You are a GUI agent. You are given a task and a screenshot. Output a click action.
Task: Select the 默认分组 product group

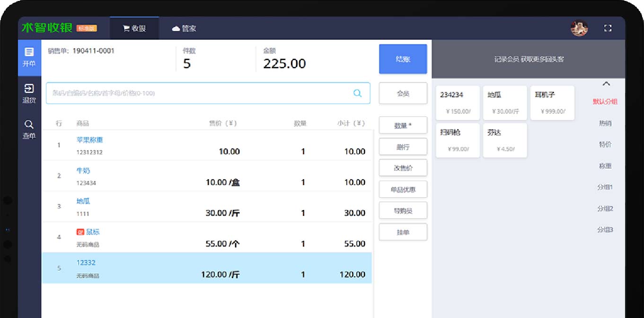[605, 101]
